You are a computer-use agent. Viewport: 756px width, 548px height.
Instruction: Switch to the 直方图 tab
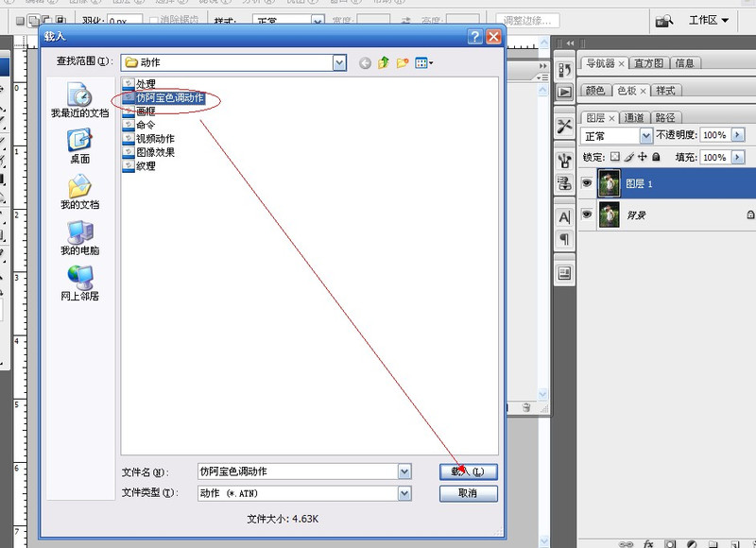[648, 63]
